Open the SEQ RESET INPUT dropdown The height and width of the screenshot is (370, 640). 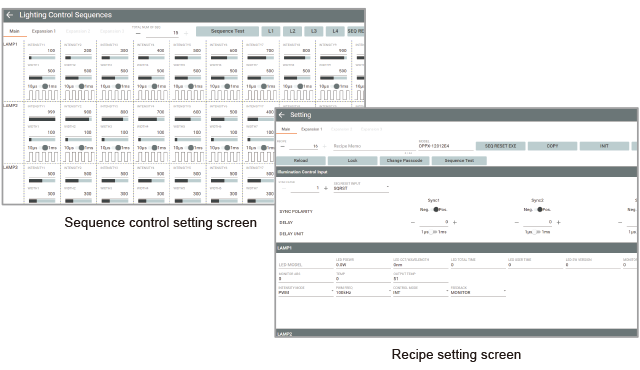click(x=361, y=188)
